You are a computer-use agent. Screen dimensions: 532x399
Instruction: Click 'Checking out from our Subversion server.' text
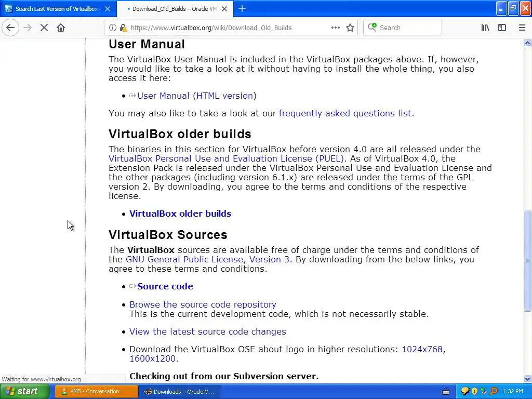224,376
